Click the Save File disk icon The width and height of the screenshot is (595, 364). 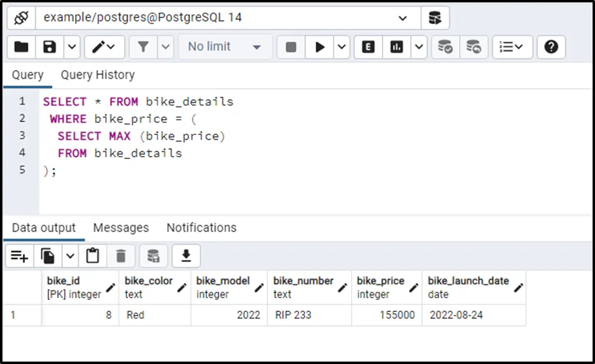point(50,47)
